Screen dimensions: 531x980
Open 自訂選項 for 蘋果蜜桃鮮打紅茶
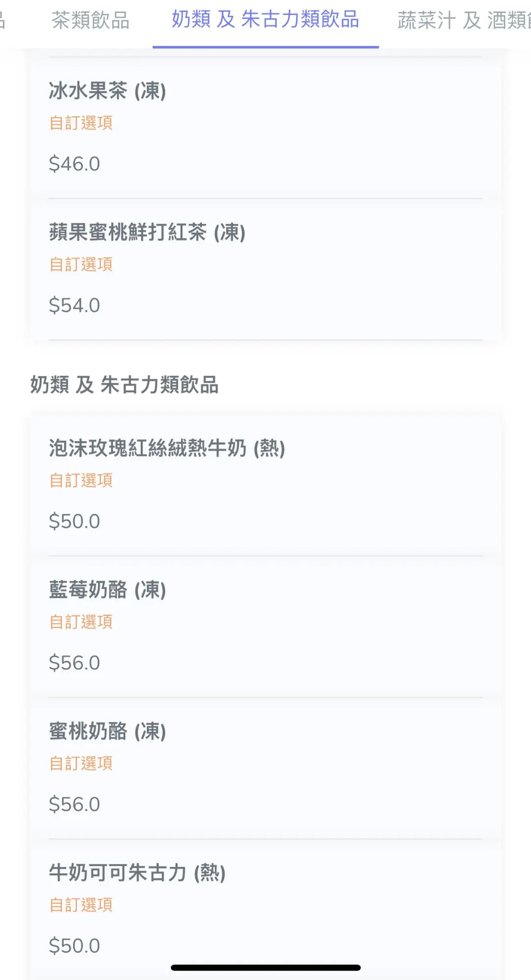tap(81, 265)
